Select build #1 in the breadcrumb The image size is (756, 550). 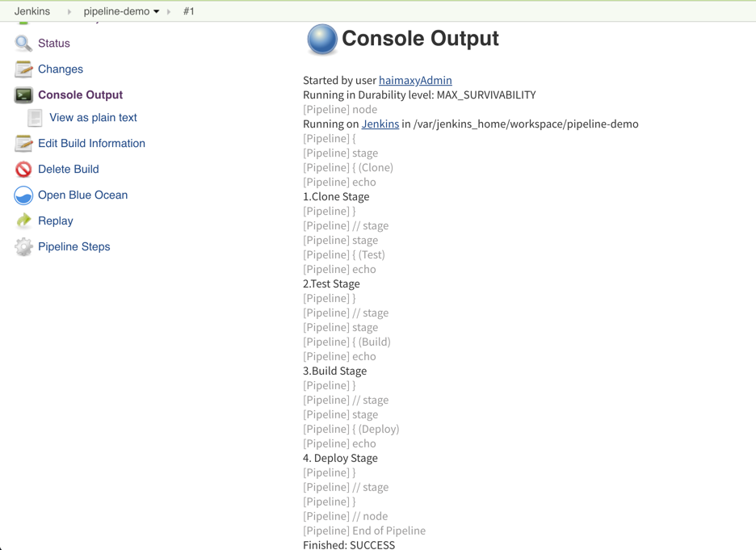click(189, 11)
